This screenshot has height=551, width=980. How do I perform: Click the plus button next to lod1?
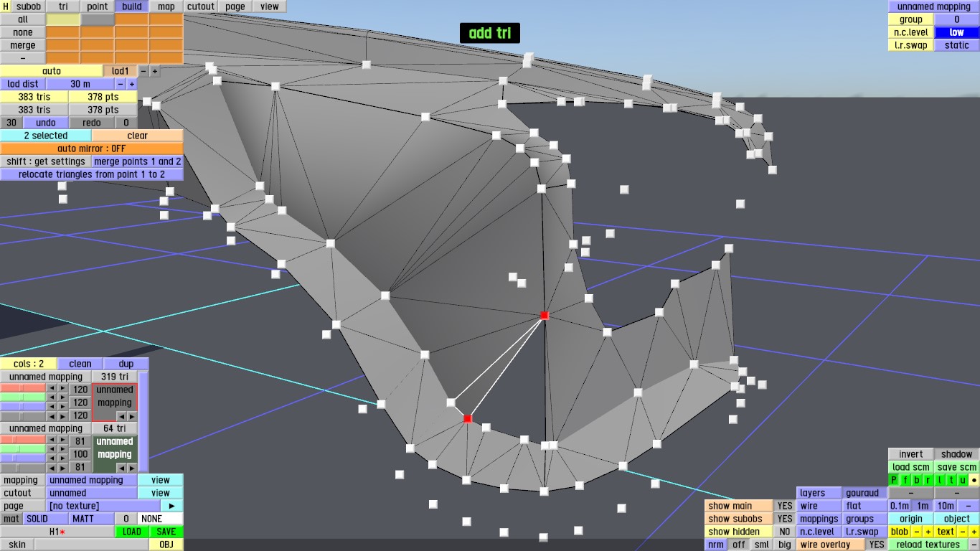tap(155, 71)
